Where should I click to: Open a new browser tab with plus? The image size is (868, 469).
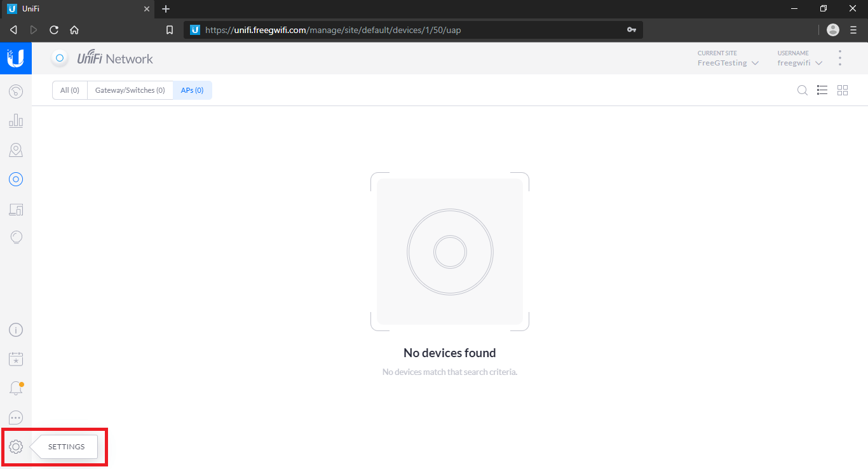(x=166, y=9)
